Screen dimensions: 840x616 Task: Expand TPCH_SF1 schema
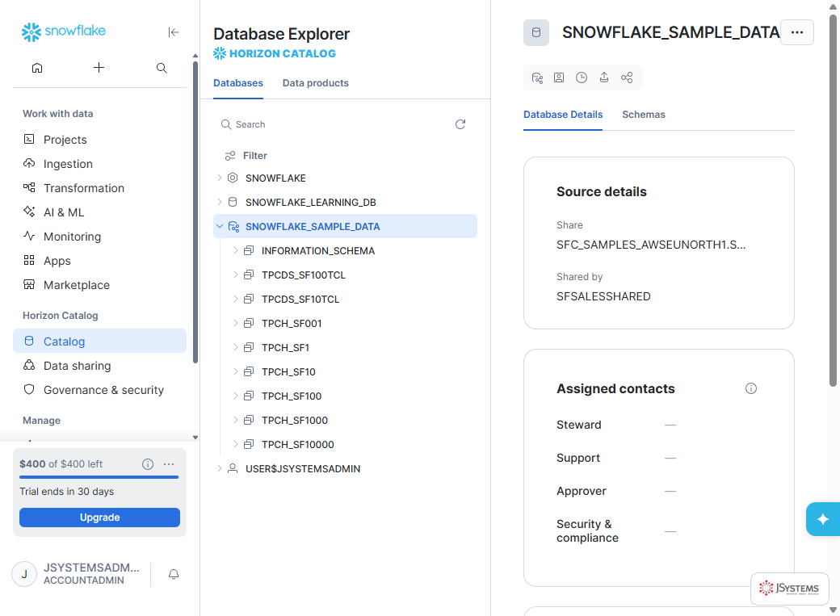click(x=235, y=347)
